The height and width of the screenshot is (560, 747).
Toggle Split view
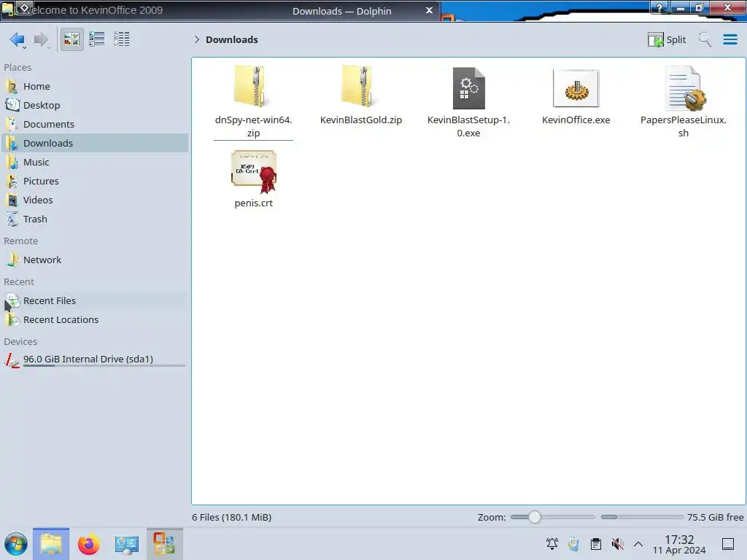tap(667, 39)
